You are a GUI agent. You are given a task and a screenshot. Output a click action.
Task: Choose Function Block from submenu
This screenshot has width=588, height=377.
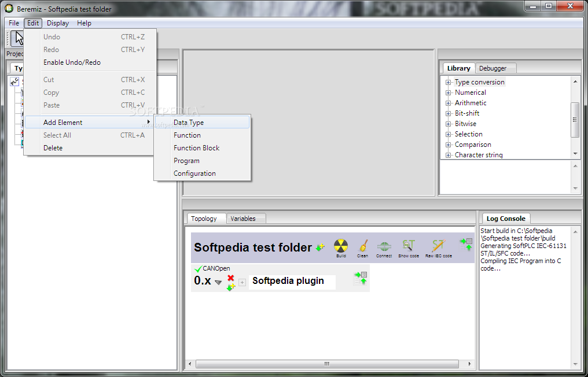click(202, 147)
